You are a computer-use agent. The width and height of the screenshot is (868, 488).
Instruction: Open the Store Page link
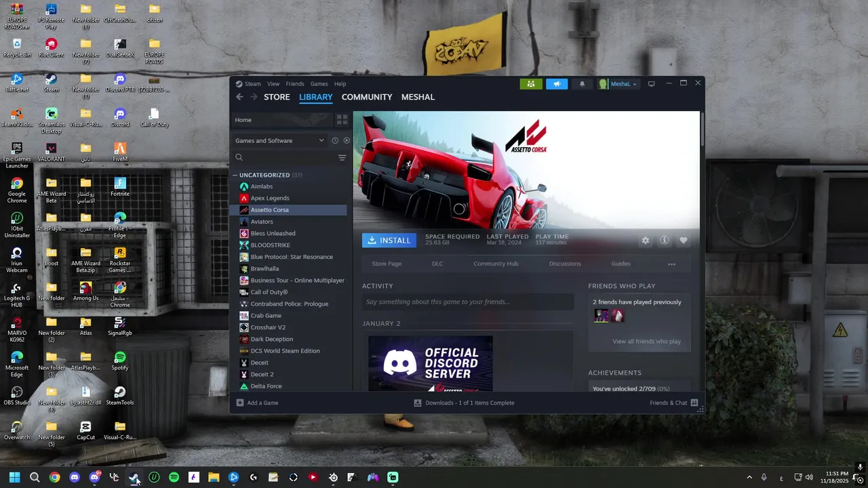pyautogui.click(x=387, y=264)
